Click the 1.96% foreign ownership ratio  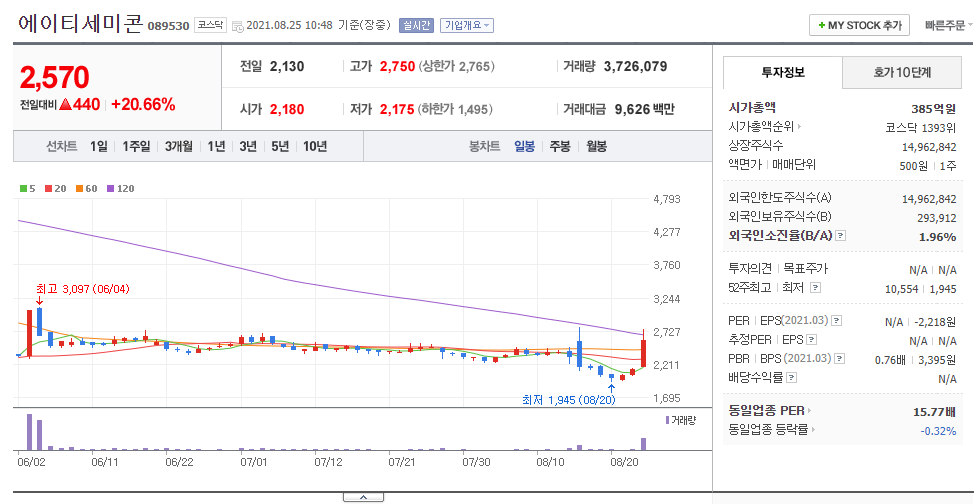pos(938,237)
